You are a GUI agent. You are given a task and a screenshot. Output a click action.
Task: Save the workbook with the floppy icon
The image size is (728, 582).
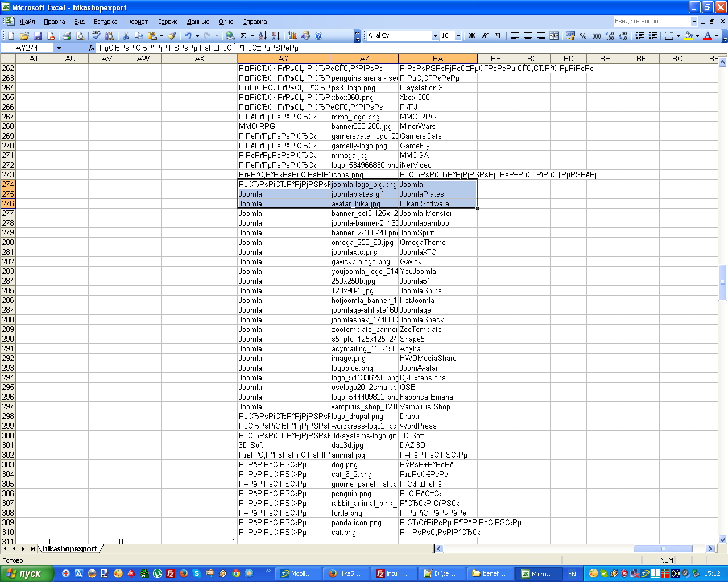click(x=38, y=36)
